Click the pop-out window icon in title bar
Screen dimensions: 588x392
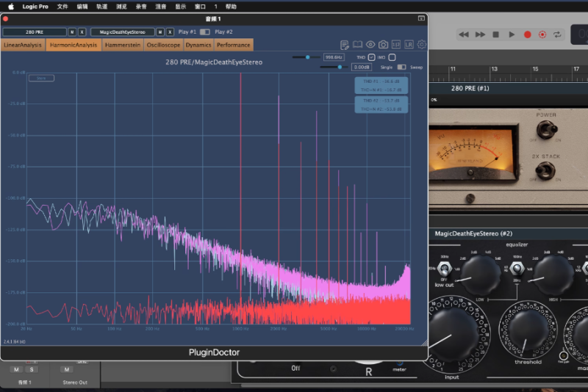421,18
